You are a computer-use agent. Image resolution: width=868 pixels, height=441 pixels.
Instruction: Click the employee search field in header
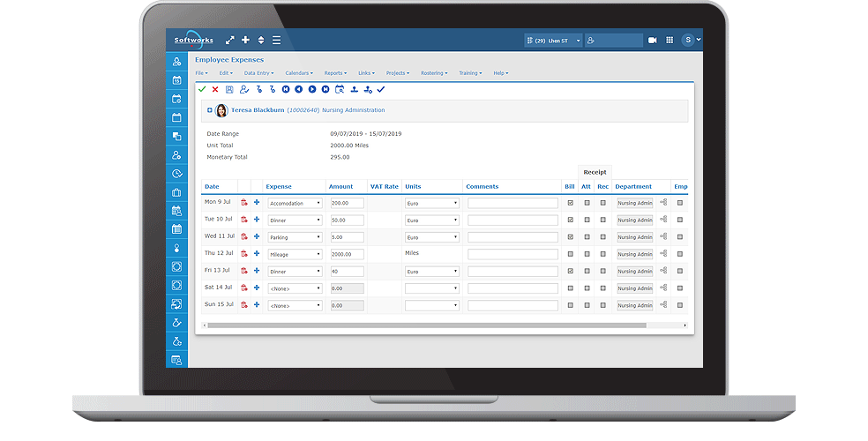pyautogui.click(x=614, y=41)
